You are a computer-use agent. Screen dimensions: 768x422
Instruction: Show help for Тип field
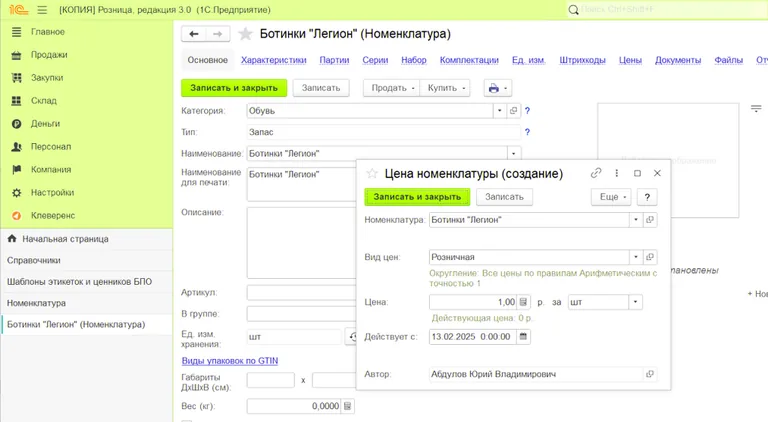pos(527,132)
